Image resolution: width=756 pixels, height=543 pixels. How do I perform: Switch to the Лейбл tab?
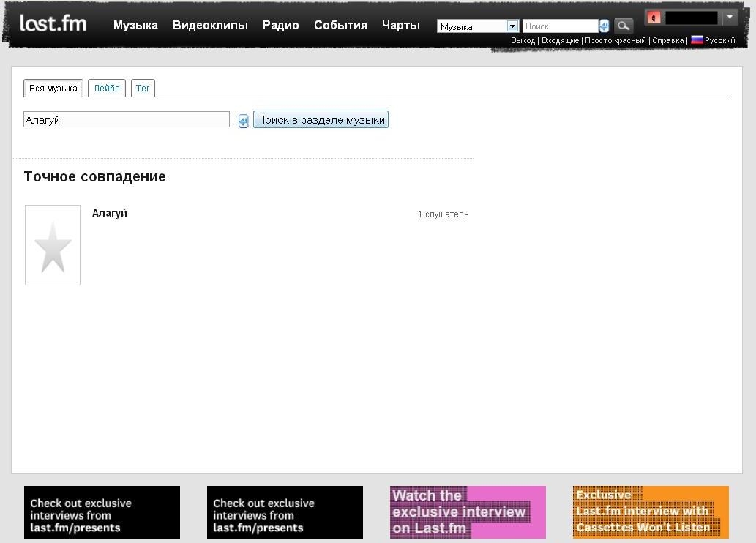point(107,89)
